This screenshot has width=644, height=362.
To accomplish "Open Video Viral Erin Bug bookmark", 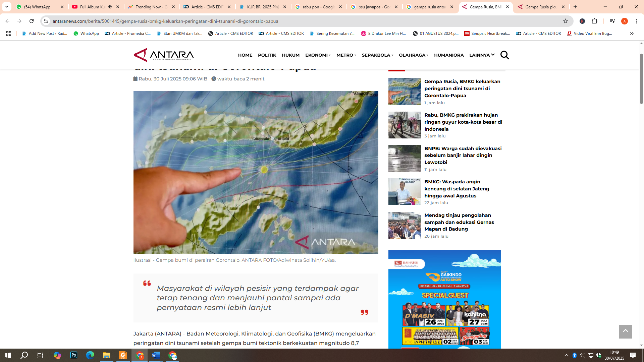I will tap(590, 34).
